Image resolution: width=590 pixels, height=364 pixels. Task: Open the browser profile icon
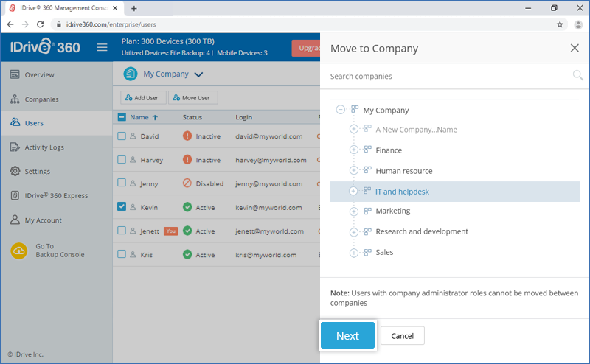point(578,24)
